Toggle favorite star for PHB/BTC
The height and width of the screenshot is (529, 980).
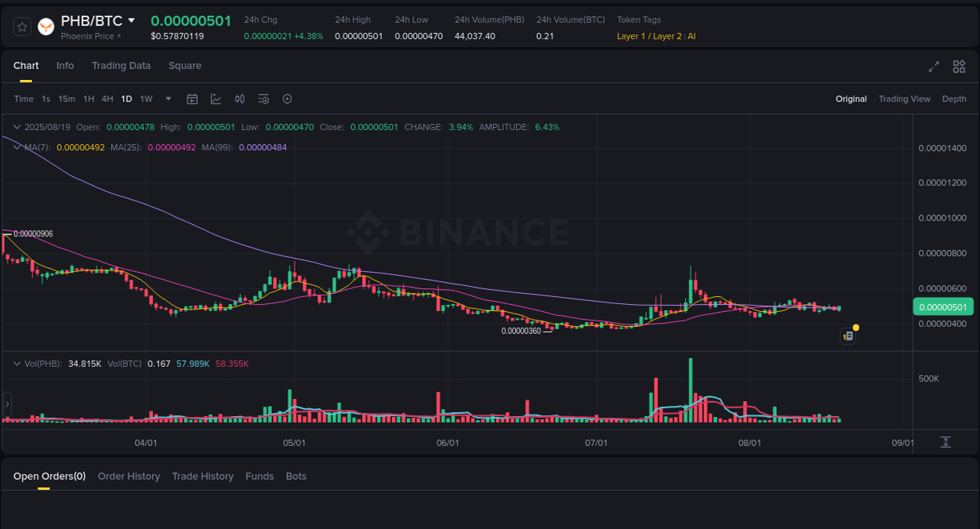click(x=21, y=26)
